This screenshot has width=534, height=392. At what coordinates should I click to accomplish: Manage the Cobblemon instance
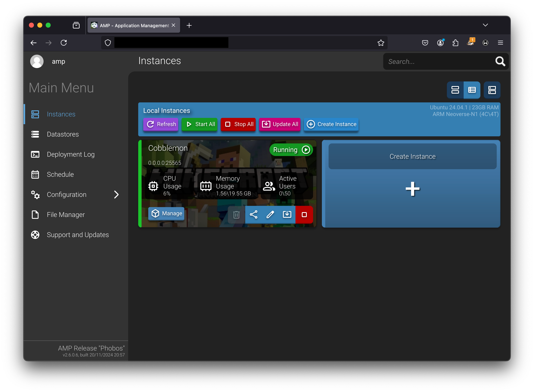[x=166, y=214]
